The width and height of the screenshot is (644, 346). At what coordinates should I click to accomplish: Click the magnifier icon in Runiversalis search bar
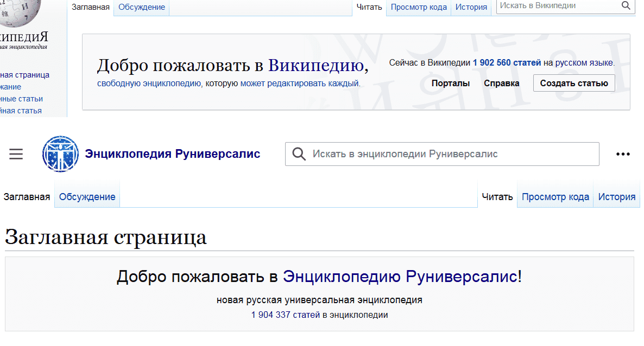click(x=299, y=154)
